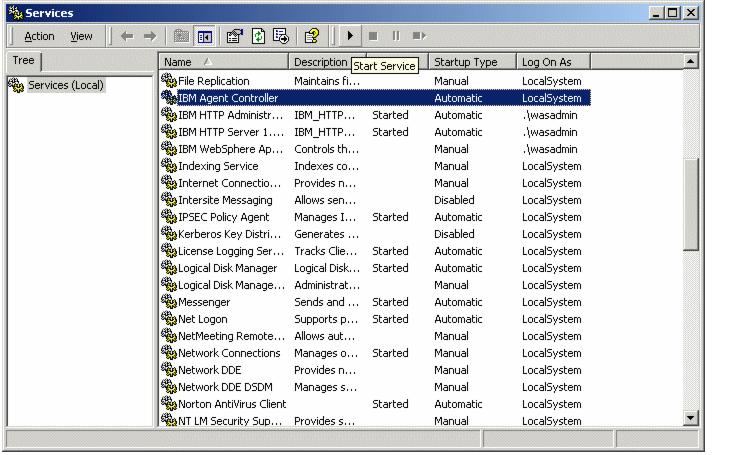741x455 pixels.
Task: Click the gear icon of Net Logon
Action: click(x=169, y=319)
